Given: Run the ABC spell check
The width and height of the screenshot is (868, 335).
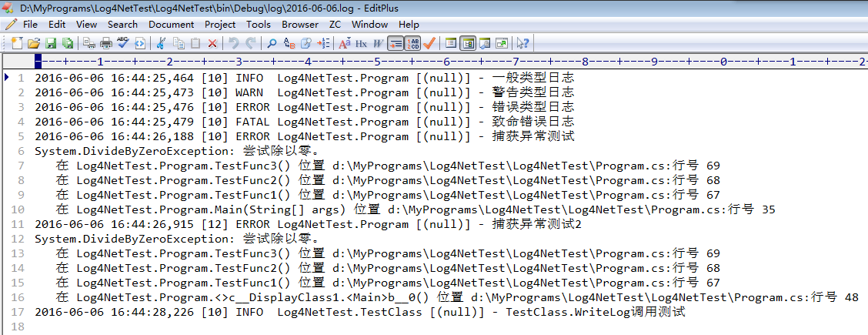Looking at the screenshot, I should pyautogui.click(x=123, y=43).
